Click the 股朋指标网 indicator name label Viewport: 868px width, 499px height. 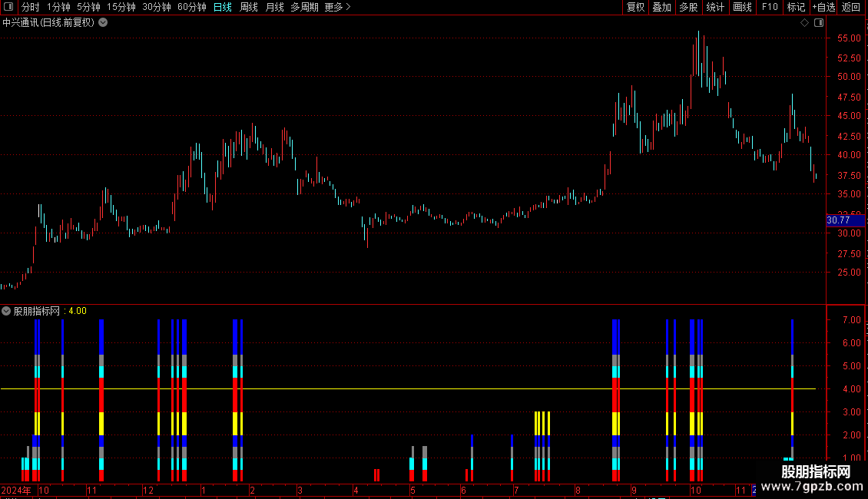[37, 311]
